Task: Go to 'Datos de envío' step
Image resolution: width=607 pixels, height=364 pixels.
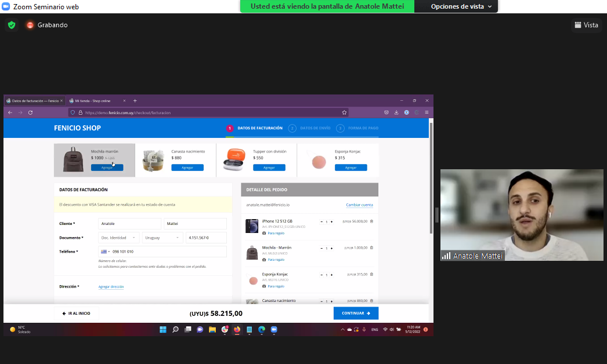Action: pyautogui.click(x=315, y=128)
